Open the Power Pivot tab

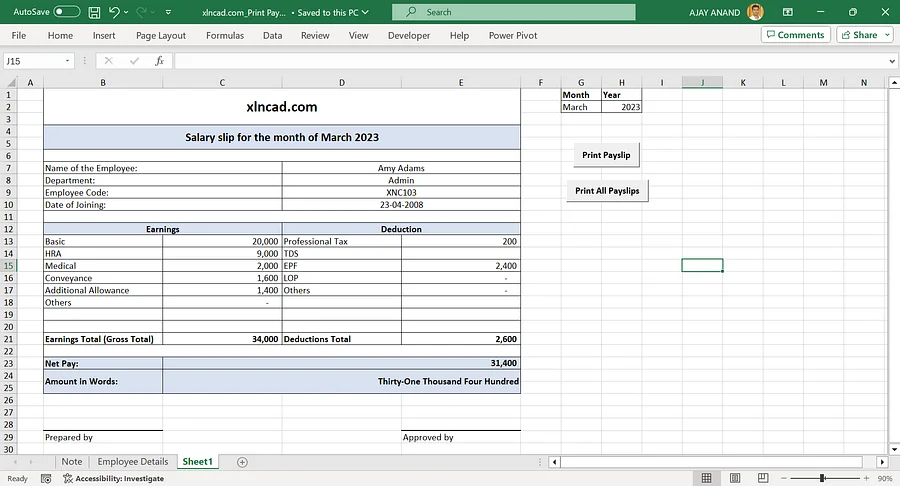point(513,36)
